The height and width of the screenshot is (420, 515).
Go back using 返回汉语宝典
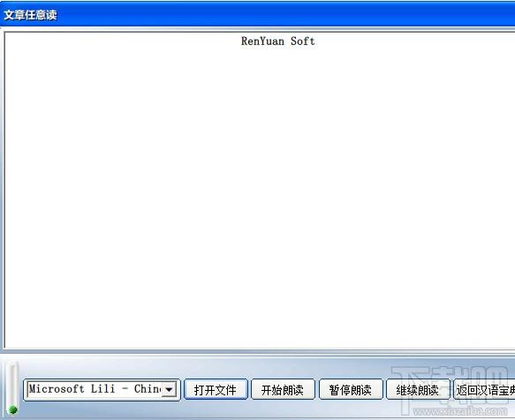484,389
